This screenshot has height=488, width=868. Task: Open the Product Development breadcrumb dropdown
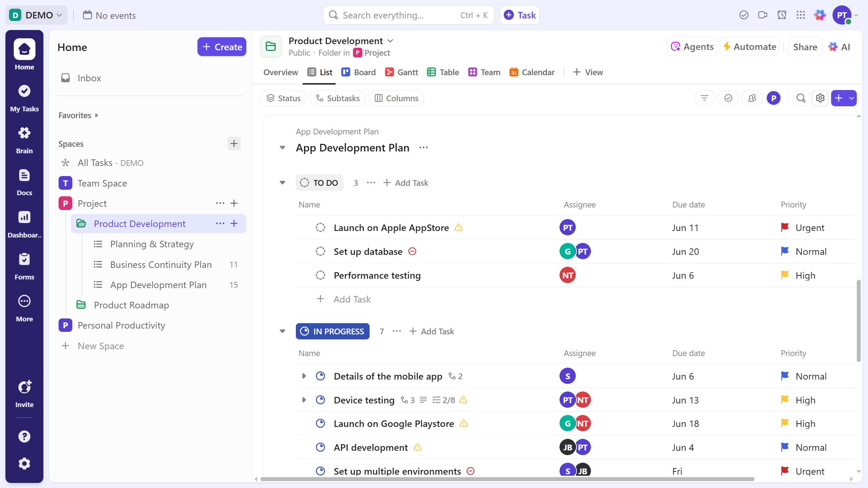click(391, 40)
